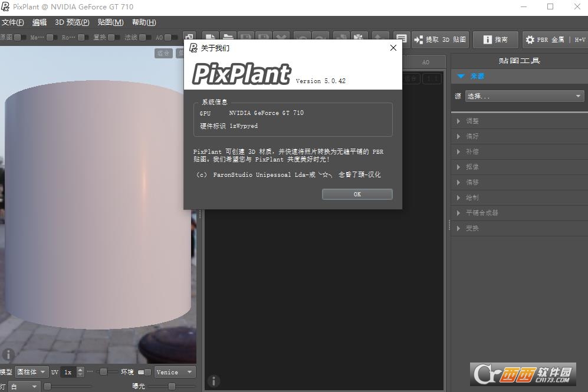Screen dimensions: 588x392
Task: Open the 文件(F) menu
Action: [x=13, y=22]
